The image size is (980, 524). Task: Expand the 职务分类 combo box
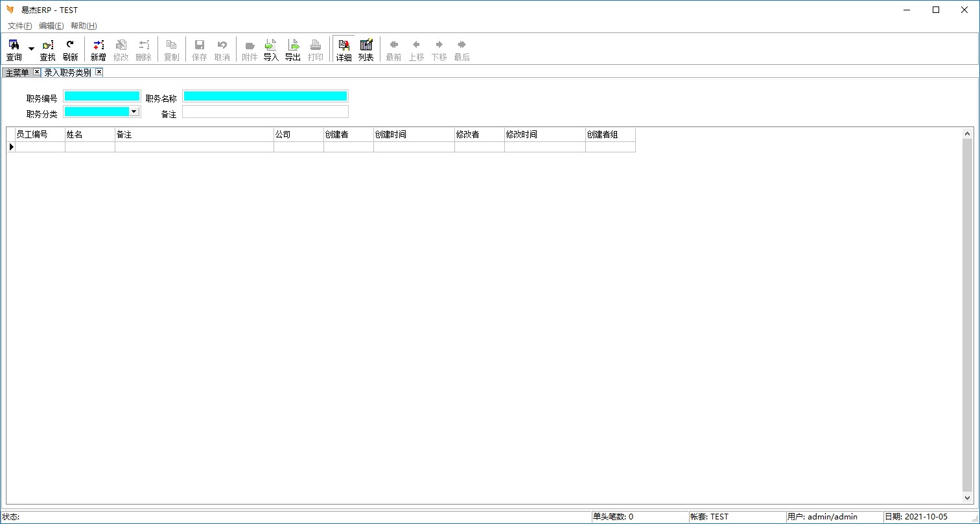coord(134,112)
